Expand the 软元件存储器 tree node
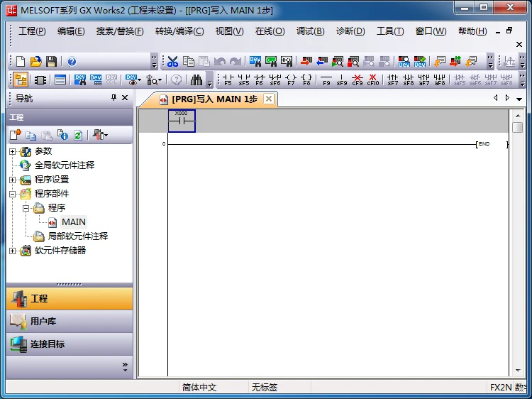Viewport: 532px width, 399px height. coord(13,251)
